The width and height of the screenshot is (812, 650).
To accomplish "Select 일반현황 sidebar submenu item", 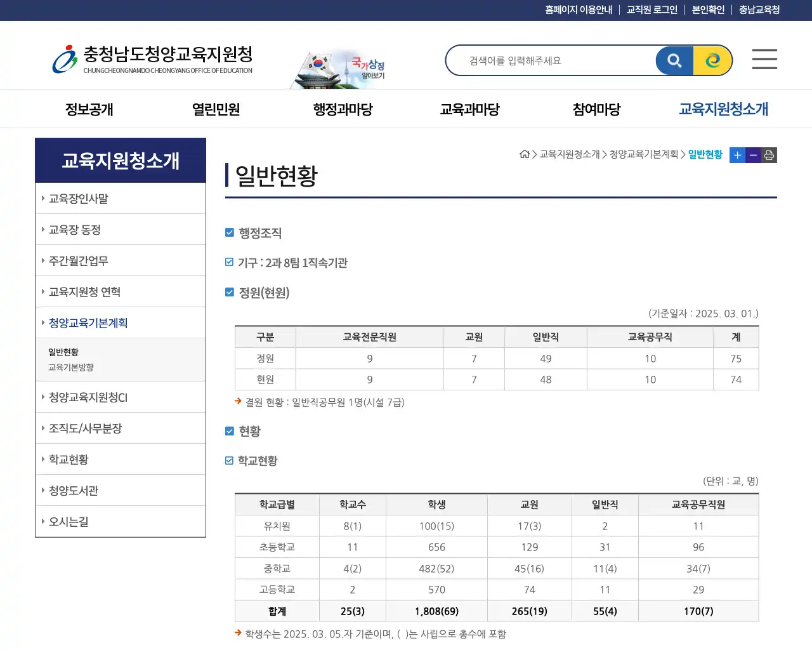I will point(63,352).
